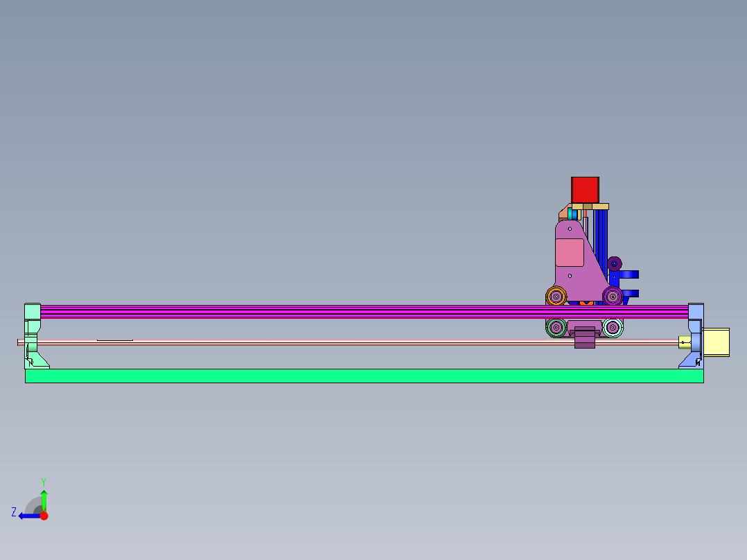Select the pale mint lower-right roller wheel

613,327
